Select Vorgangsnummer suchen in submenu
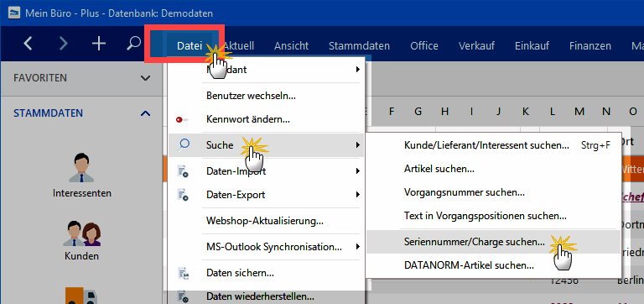This screenshot has height=304, width=644. coord(493,192)
